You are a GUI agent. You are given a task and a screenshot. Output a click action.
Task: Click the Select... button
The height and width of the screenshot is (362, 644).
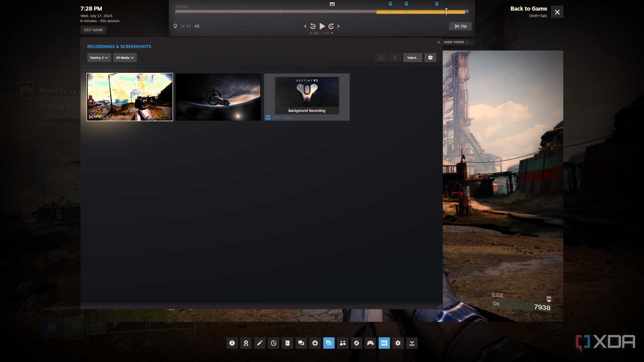413,58
